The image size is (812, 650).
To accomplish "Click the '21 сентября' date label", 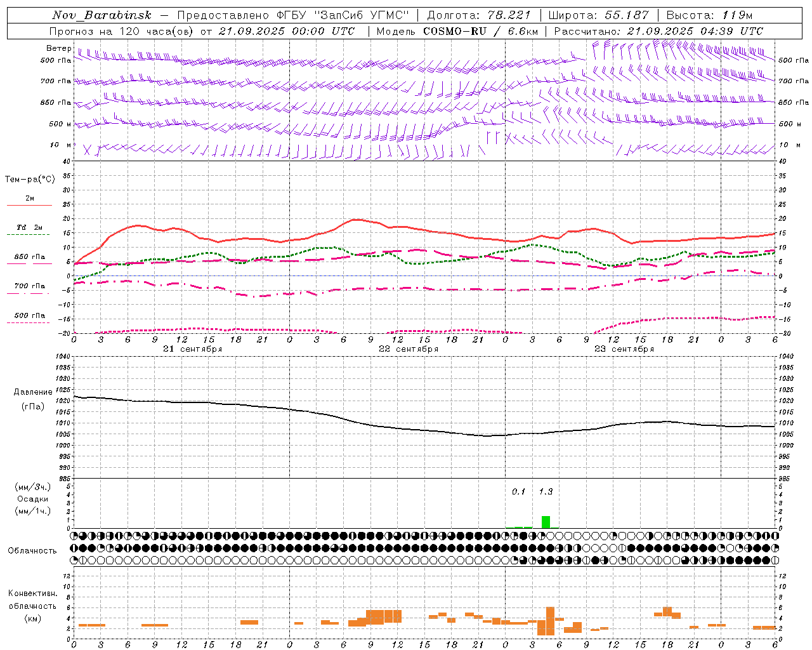I will click(x=192, y=349).
